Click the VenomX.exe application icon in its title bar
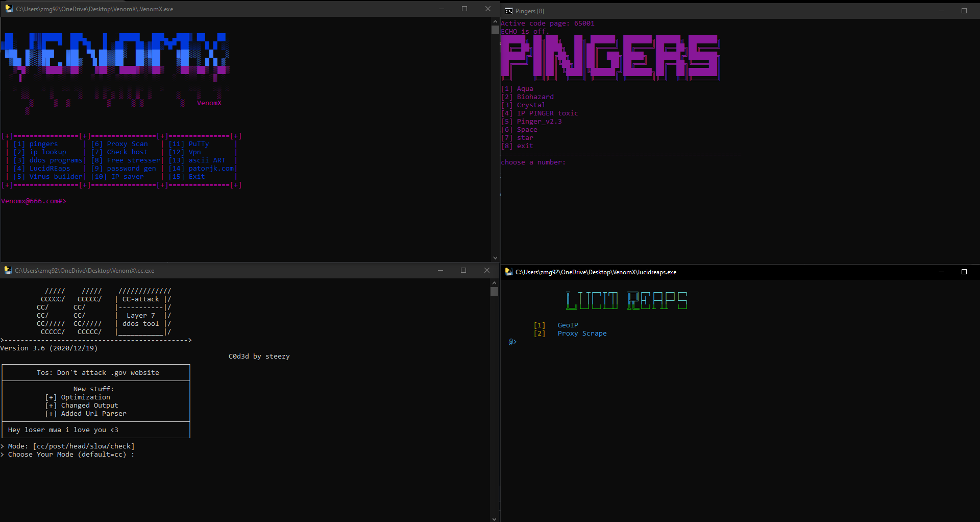This screenshot has height=522, width=980. coord(9,9)
